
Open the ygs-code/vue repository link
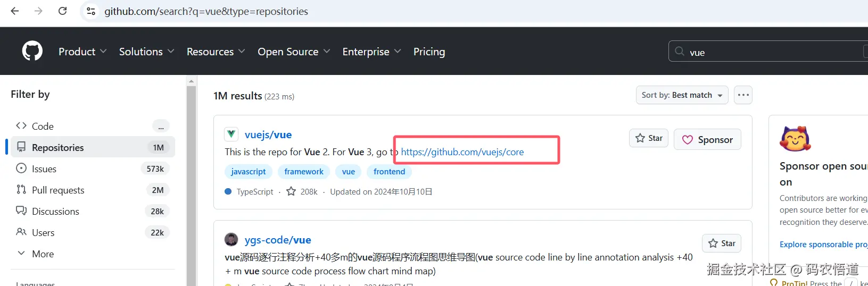tap(278, 240)
